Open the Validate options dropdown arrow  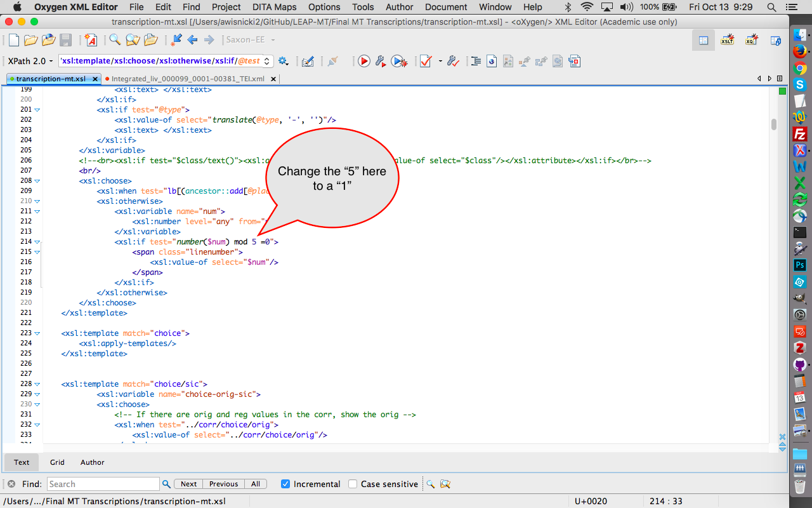click(x=440, y=62)
